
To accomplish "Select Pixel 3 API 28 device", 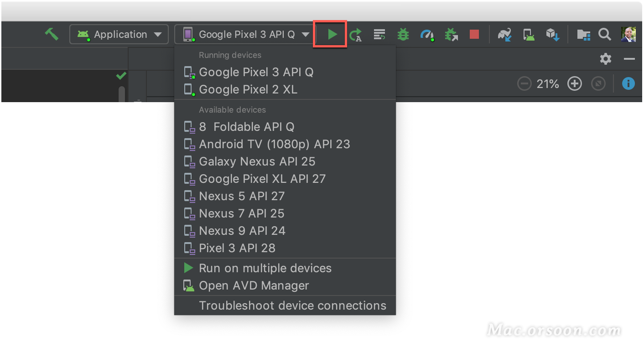I will [x=285, y=248].
